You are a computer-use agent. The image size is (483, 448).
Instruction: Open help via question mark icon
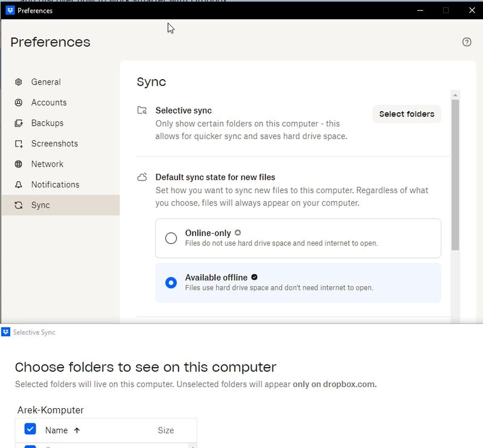(x=467, y=42)
